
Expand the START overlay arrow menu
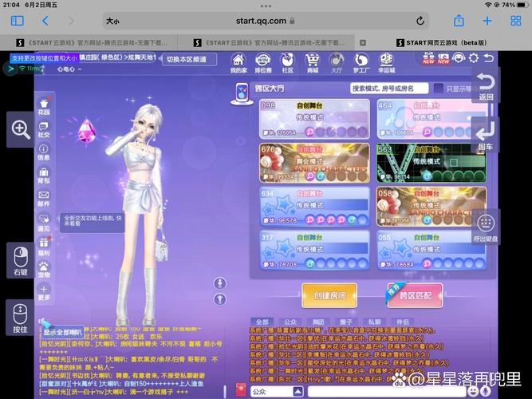[11, 69]
